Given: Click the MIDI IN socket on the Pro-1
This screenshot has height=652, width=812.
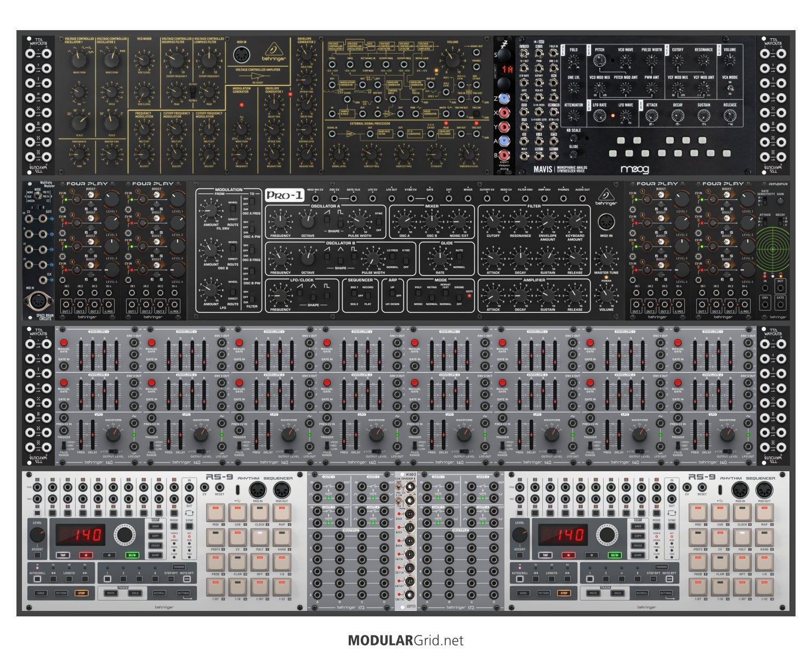Looking at the screenshot, I should click(606, 222).
